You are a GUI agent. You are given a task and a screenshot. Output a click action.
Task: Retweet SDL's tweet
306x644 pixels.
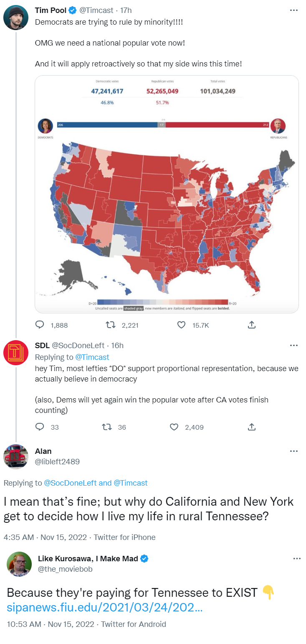(107, 427)
